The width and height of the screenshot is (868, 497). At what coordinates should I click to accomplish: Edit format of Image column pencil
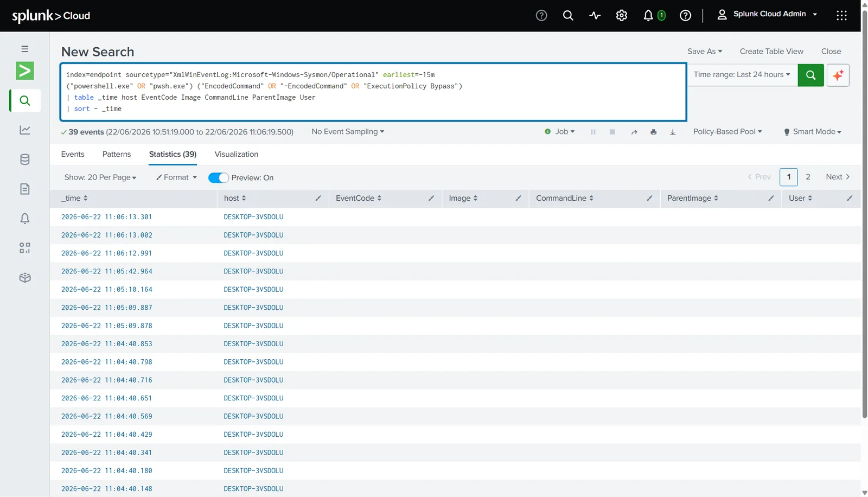coord(518,198)
